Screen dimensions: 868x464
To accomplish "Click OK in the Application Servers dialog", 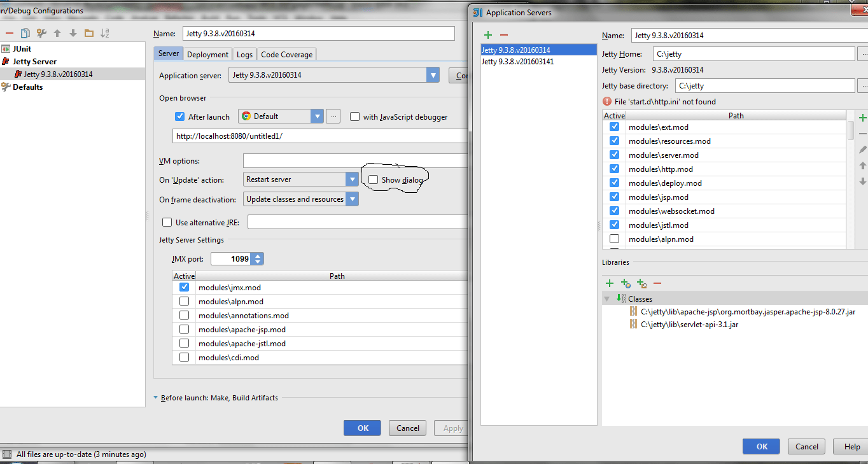I will [762, 446].
